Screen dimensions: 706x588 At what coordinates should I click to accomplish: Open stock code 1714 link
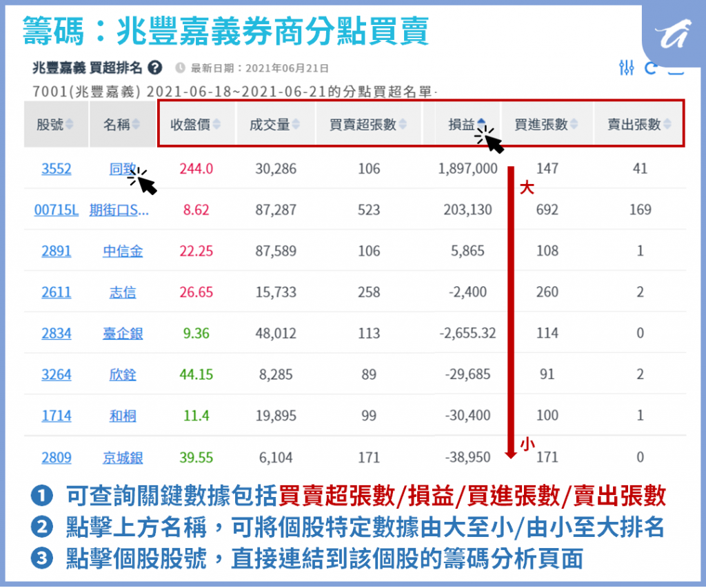coord(57,416)
